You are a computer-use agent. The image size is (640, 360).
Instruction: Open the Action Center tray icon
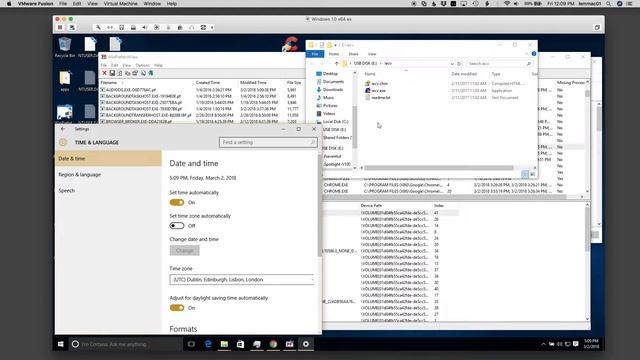tap(576, 344)
